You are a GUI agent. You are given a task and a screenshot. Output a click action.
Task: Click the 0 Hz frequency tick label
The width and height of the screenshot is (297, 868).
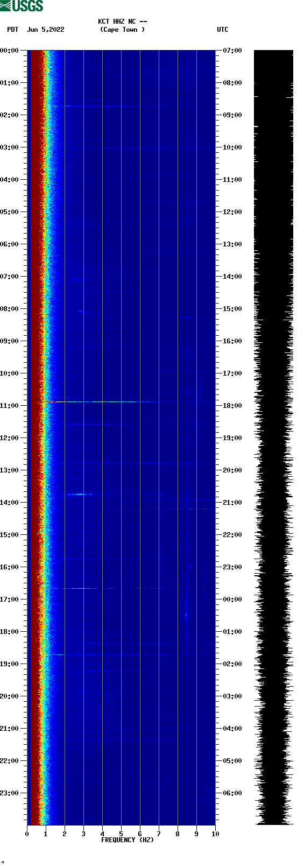(27, 834)
